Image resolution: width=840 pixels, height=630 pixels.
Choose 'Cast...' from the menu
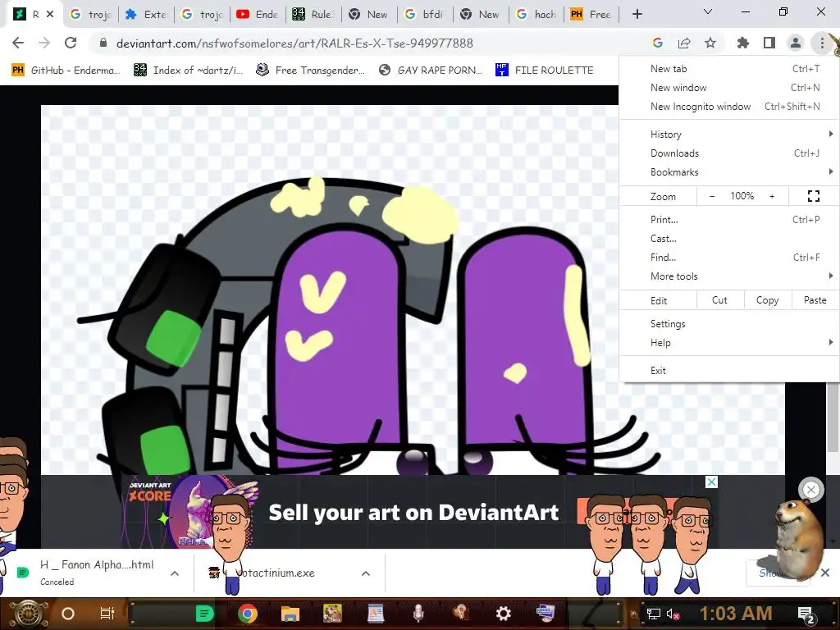[729, 239]
